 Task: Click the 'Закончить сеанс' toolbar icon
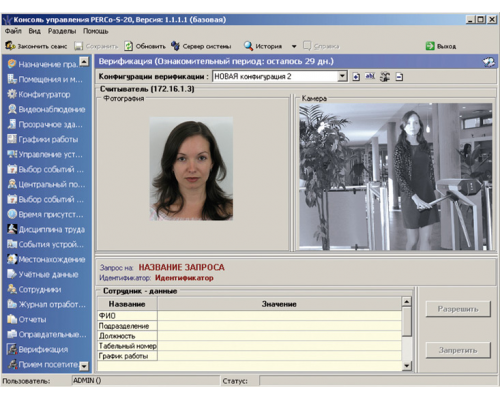click(x=10, y=46)
